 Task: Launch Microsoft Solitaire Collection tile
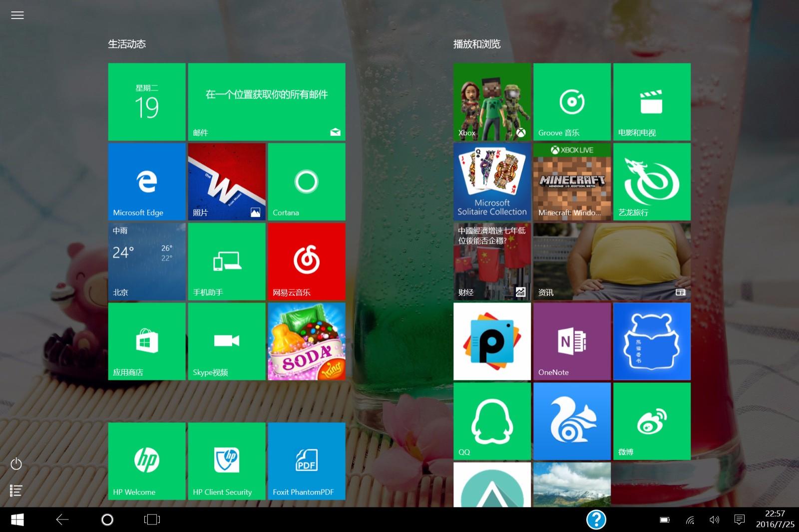[x=492, y=182]
